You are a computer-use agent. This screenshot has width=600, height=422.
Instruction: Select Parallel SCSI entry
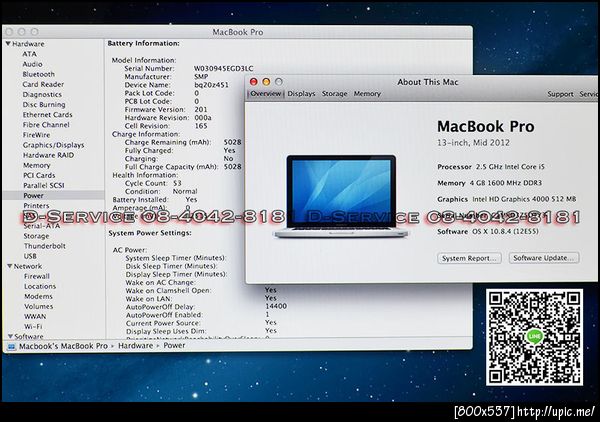(44, 186)
